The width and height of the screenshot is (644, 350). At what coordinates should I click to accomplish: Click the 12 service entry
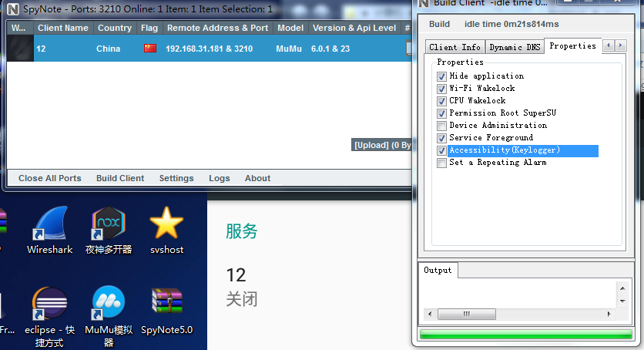pyautogui.click(x=236, y=274)
